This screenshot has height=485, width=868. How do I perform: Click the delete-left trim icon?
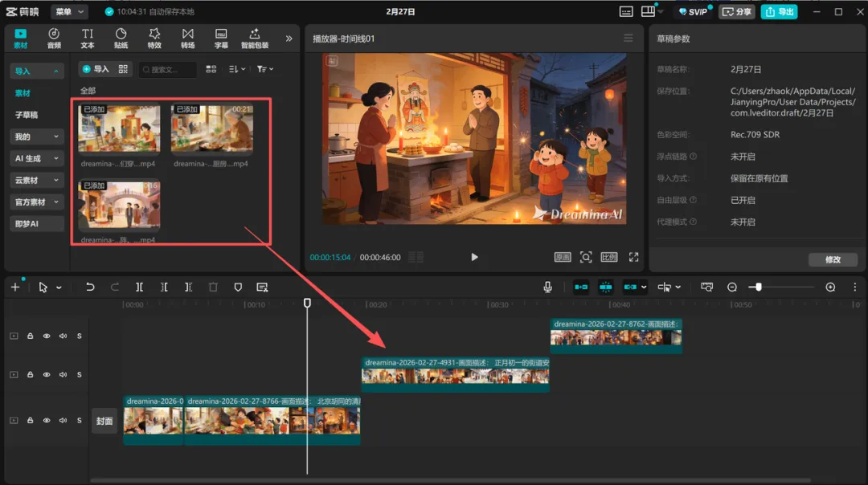click(x=164, y=287)
